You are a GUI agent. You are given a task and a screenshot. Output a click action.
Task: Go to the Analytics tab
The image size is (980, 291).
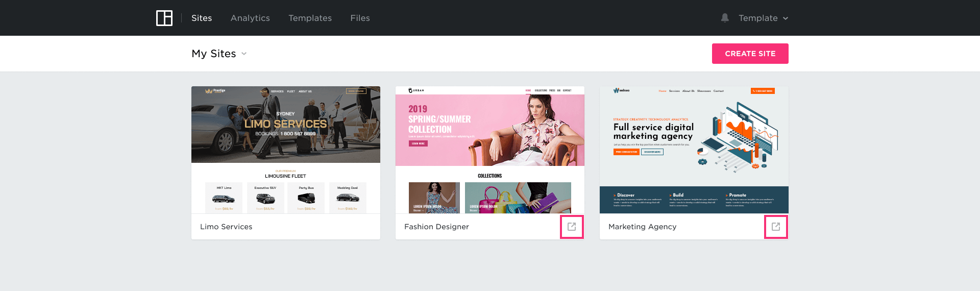point(250,18)
